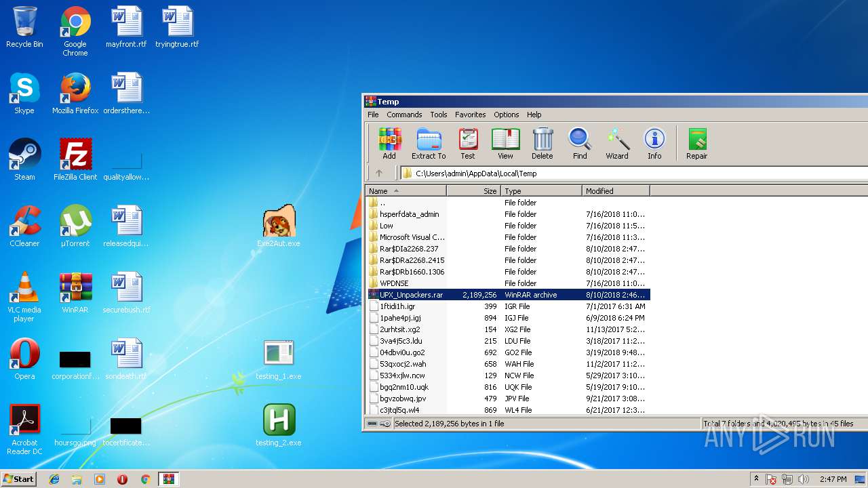Select the UPX_Unpackers.rar archive row
This screenshot has height=488, width=868.
click(x=509, y=295)
